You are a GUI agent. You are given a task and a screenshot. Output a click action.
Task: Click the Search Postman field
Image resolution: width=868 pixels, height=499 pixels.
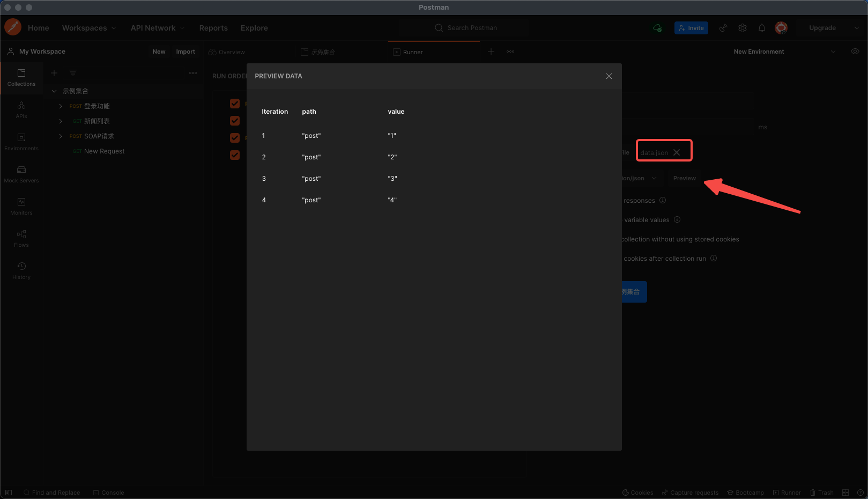(x=465, y=28)
